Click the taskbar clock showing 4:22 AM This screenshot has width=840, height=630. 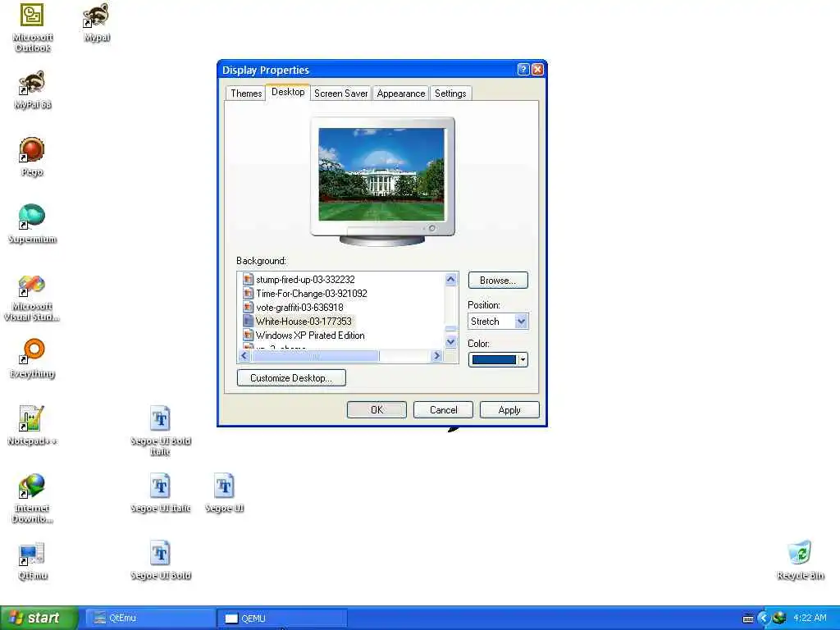pyautogui.click(x=810, y=618)
